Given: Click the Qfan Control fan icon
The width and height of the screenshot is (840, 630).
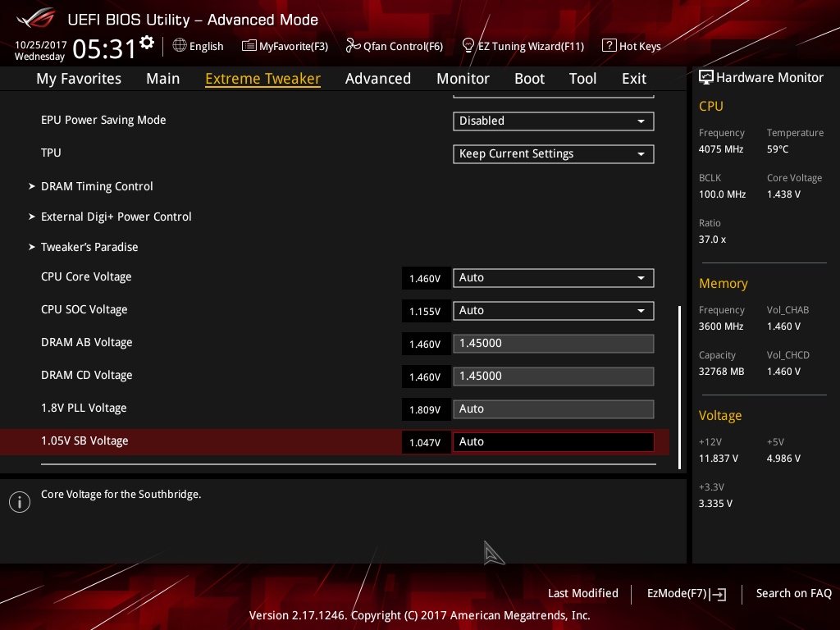Looking at the screenshot, I should [353, 46].
